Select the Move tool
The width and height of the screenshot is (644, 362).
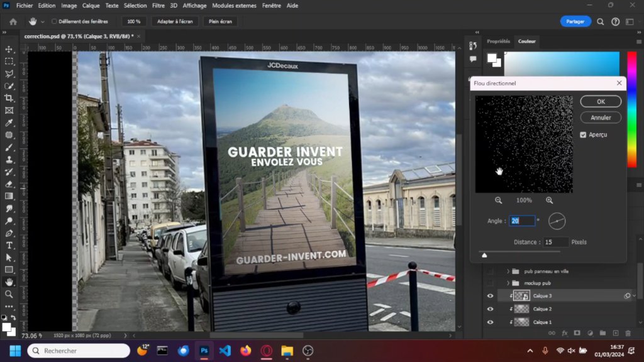(9, 49)
